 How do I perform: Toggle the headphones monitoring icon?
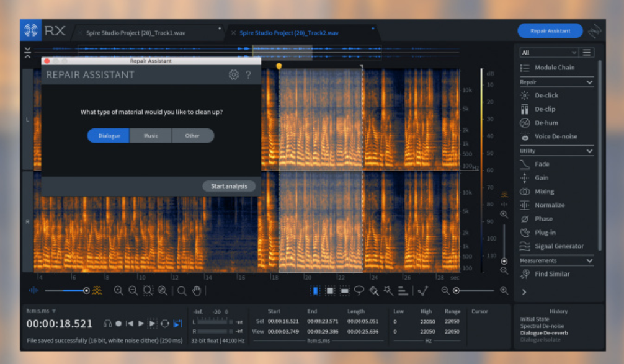click(107, 324)
